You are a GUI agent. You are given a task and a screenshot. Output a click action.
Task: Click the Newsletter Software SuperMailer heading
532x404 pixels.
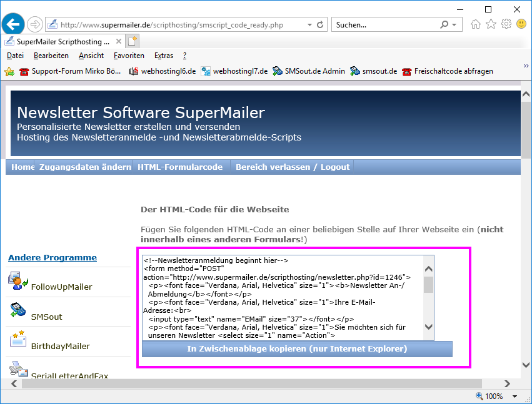[141, 112]
